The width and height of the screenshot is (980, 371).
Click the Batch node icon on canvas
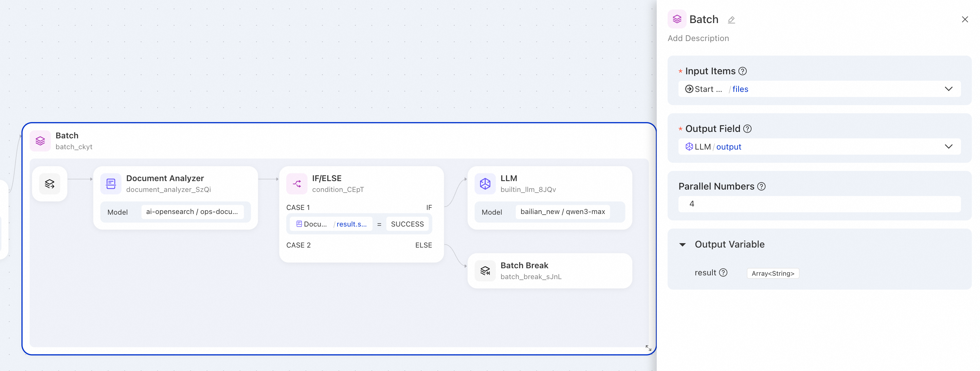(x=40, y=141)
